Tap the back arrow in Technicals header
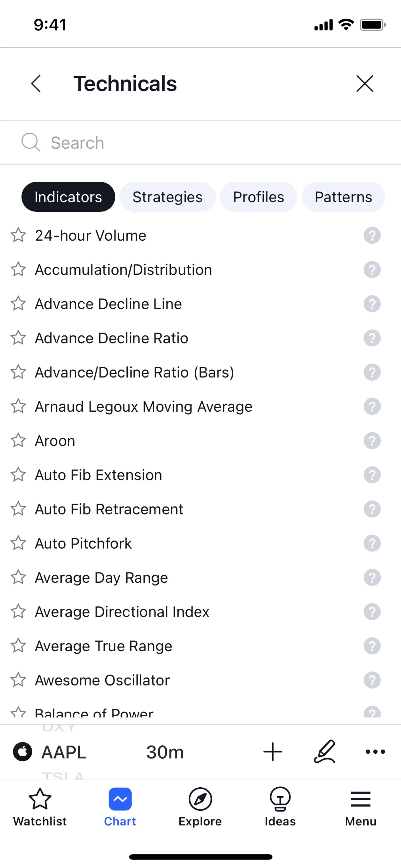Image resolution: width=401 pixels, height=868 pixels. (x=36, y=84)
